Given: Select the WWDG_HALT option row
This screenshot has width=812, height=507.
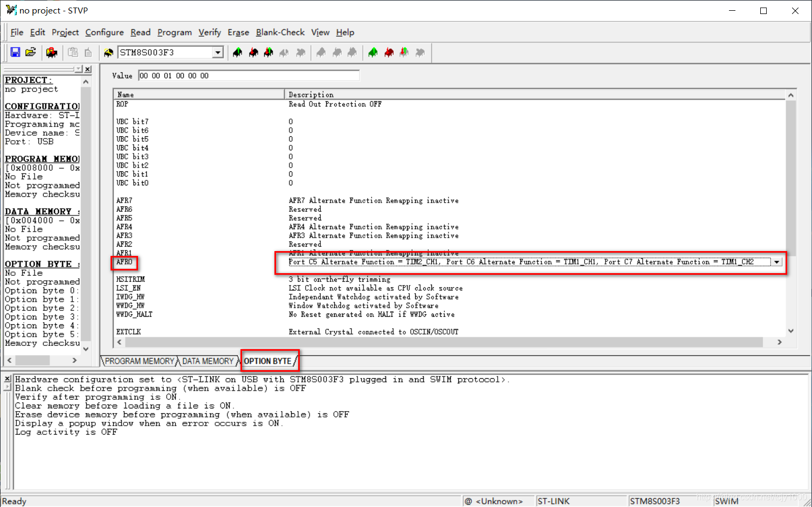Looking at the screenshot, I should pos(135,314).
